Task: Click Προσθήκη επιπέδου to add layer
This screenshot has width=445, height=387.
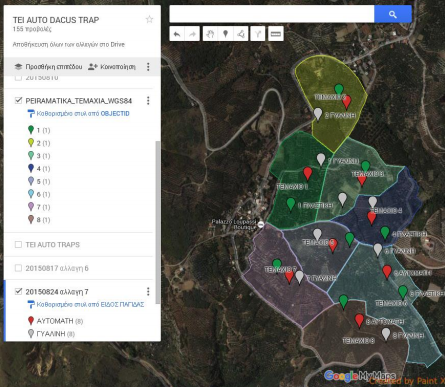Action: click(x=48, y=67)
